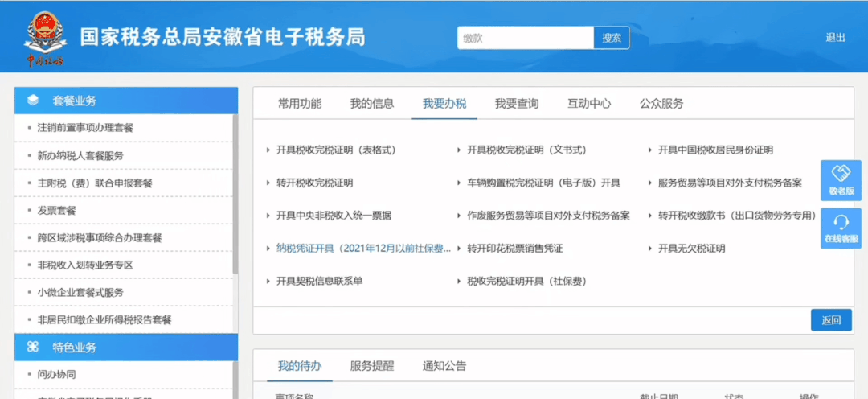Switch to 常用功能 tab

(x=300, y=104)
